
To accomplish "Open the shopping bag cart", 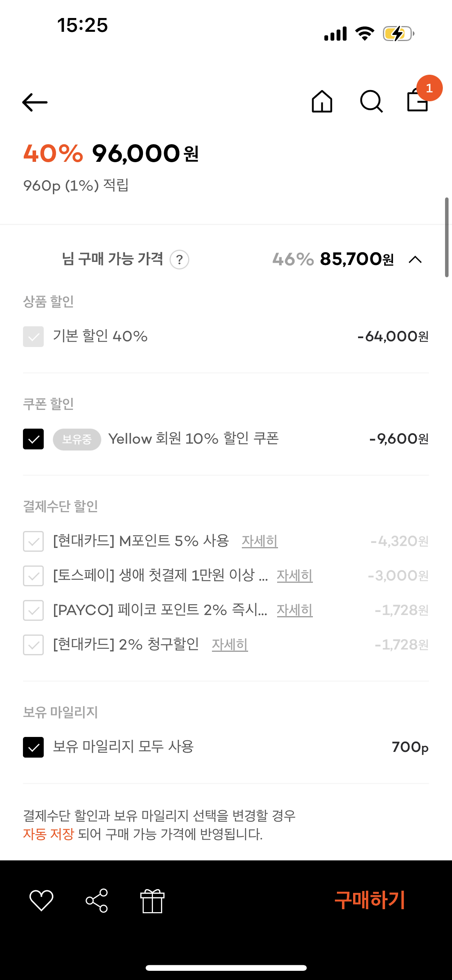I will 418,100.
